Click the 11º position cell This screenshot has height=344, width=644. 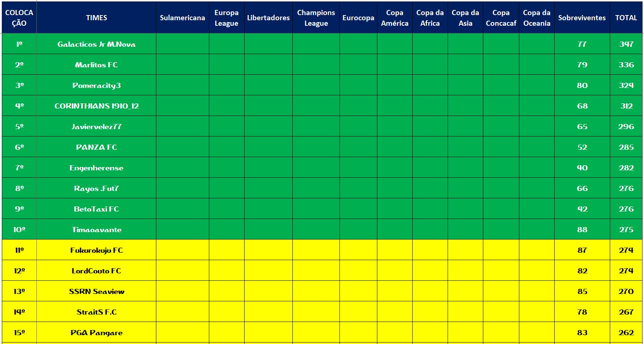(19, 250)
